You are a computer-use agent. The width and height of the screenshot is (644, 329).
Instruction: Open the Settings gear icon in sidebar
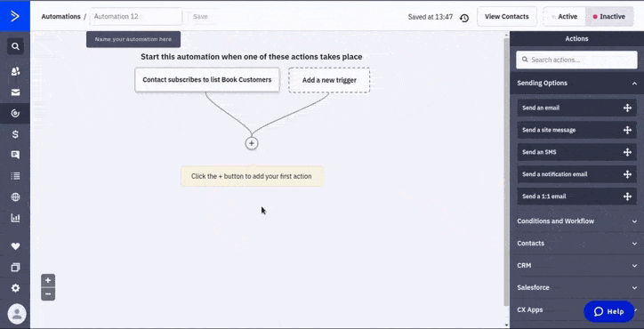15,288
